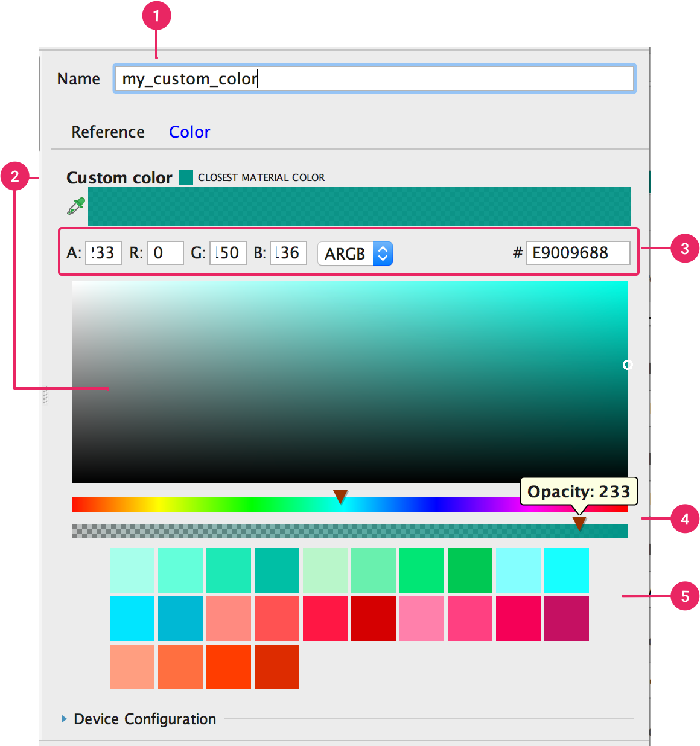Click the my_custom_color name field

(374, 78)
